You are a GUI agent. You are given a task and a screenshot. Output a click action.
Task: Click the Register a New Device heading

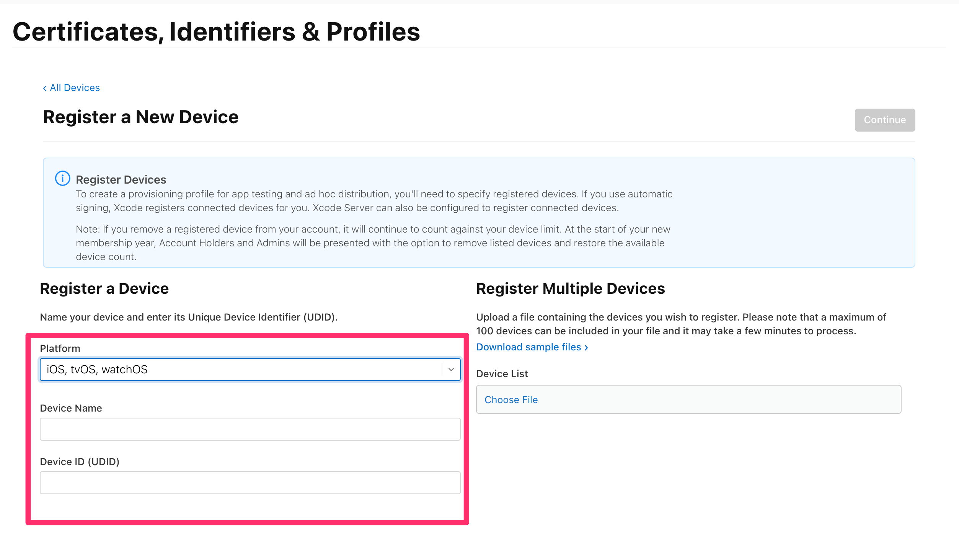tap(140, 117)
